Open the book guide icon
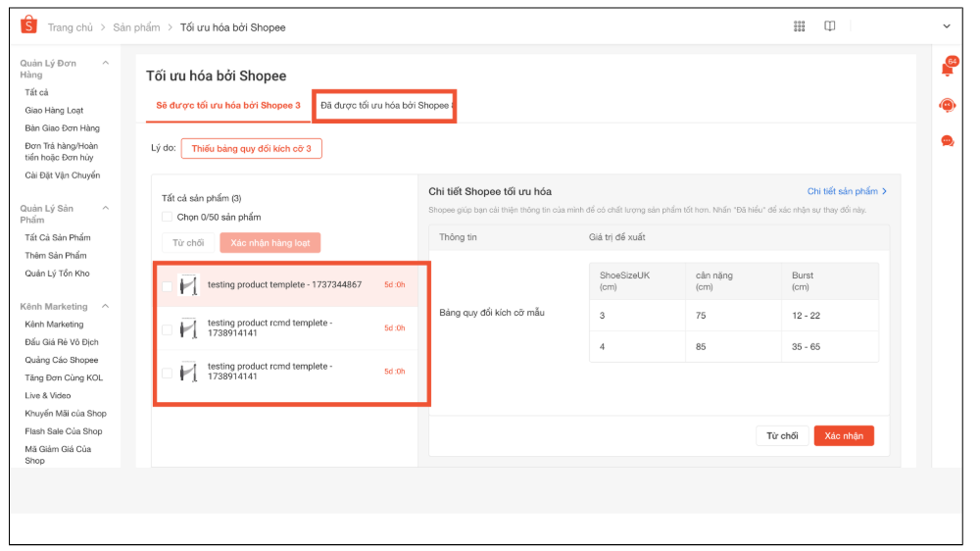This screenshot has width=980, height=551. click(x=830, y=26)
